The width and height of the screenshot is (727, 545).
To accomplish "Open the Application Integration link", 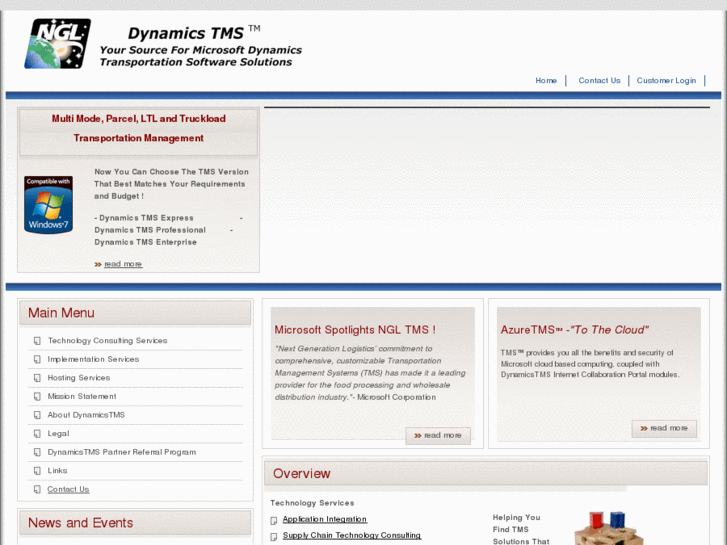I will 325,519.
